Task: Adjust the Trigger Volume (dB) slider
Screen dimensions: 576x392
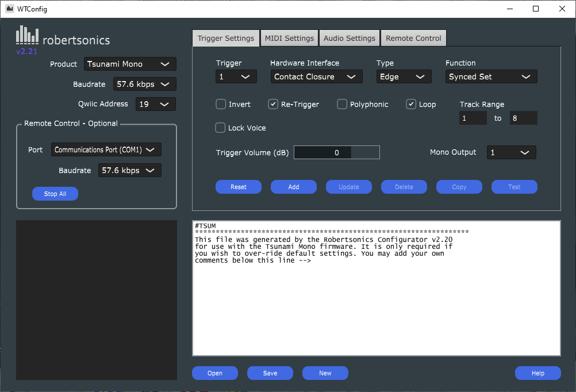Action: [337, 152]
